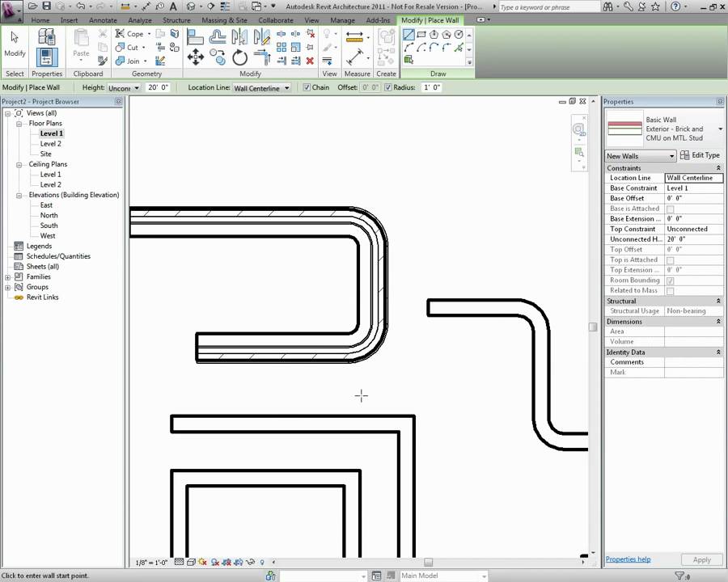
Task: Open the Massing & Site ribbon tab
Action: [x=224, y=20]
